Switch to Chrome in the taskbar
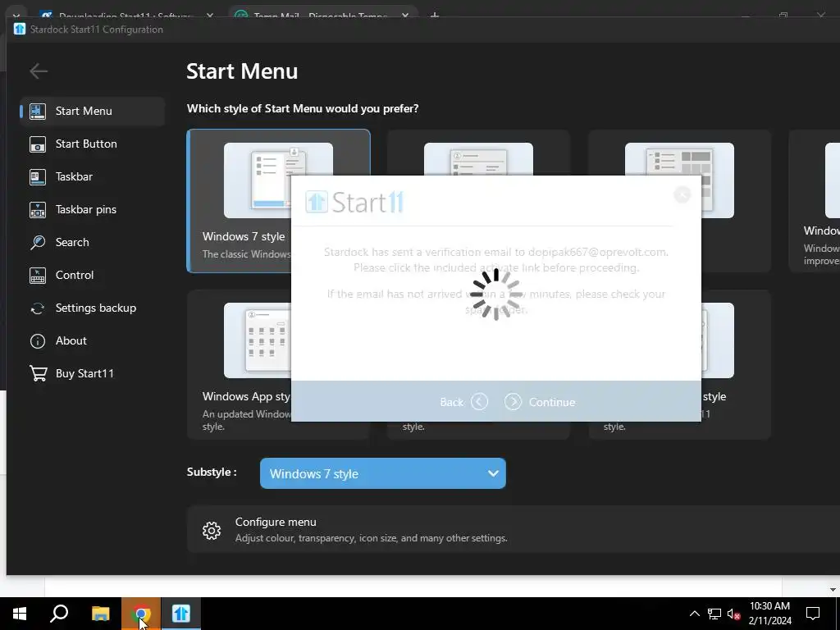Image resolution: width=840 pixels, height=630 pixels. coord(141,614)
